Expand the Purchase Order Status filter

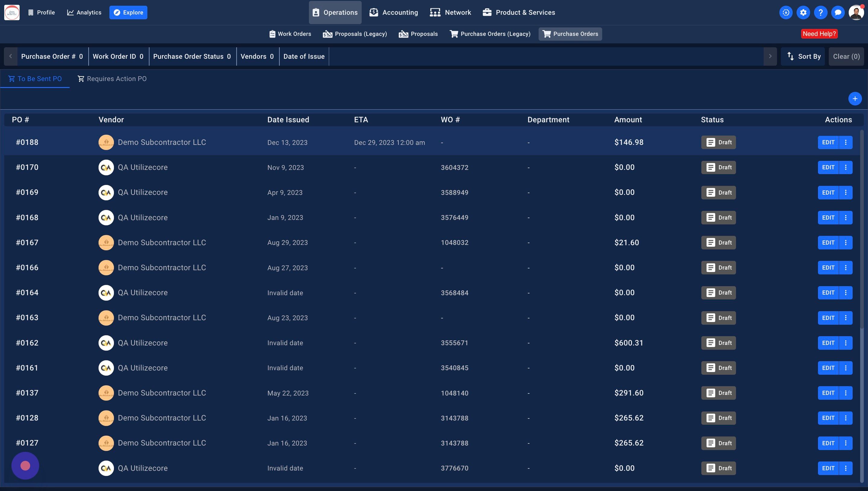[x=192, y=56]
